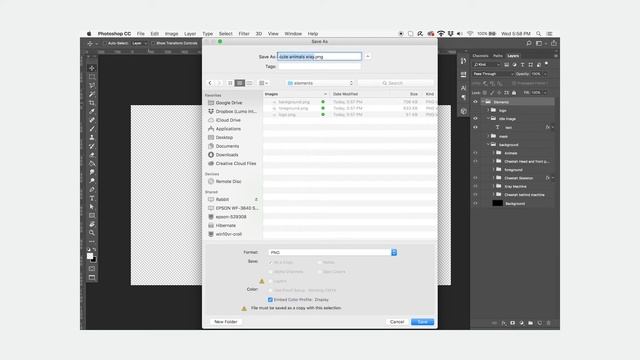Click the Background layer black thumbnail
This screenshot has width=640, height=360.
[x=498, y=203]
